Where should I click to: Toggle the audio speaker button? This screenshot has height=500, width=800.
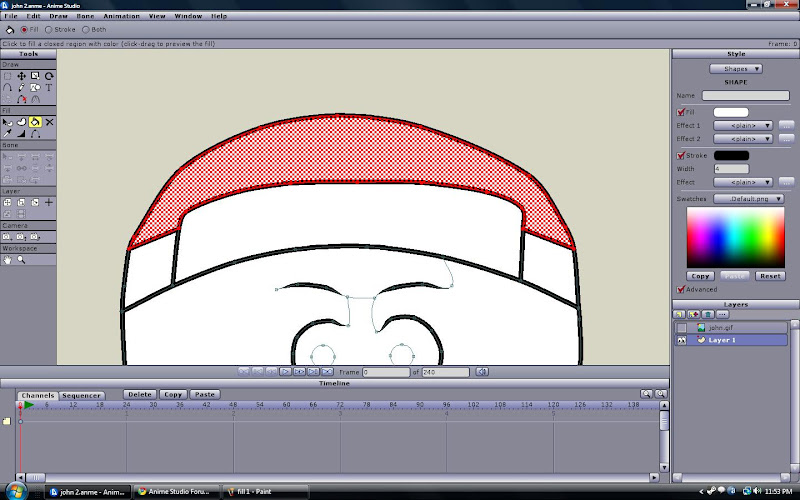(x=482, y=372)
